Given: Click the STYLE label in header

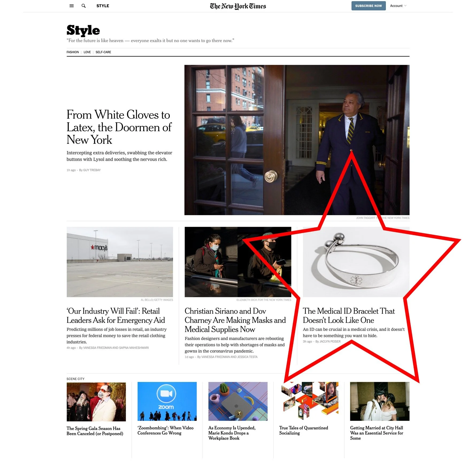Looking at the screenshot, I should coord(103,6).
